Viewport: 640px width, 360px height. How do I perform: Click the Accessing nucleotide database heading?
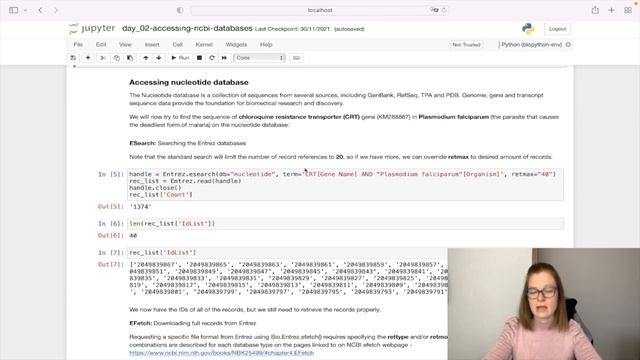(189, 82)
